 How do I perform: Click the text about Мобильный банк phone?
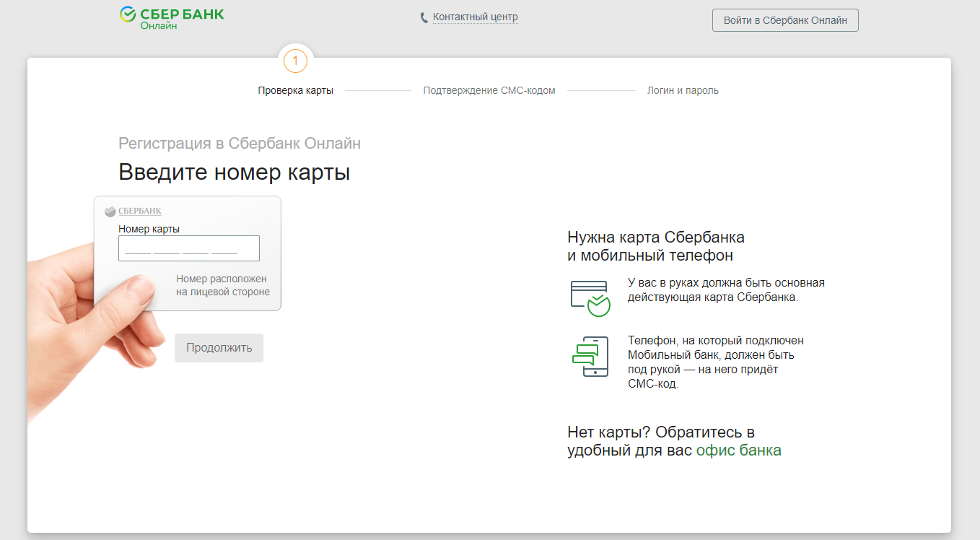[x=716, y=362]
